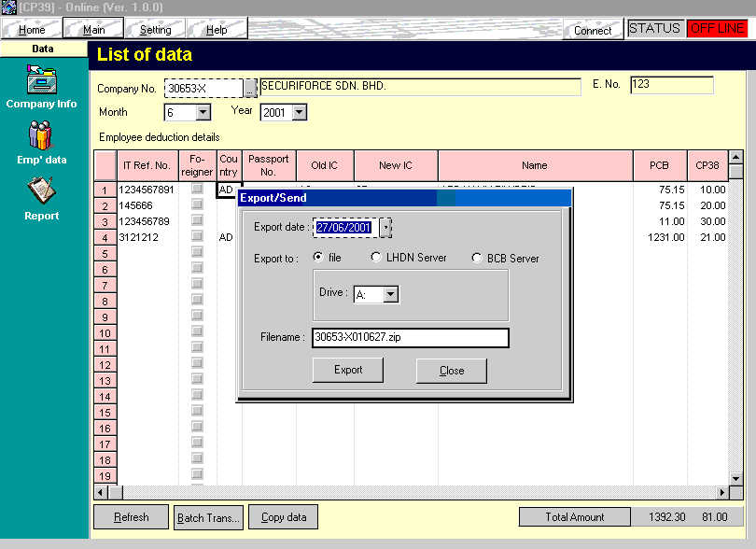
Task: Open the Help menu
Action: coord(217,30)
